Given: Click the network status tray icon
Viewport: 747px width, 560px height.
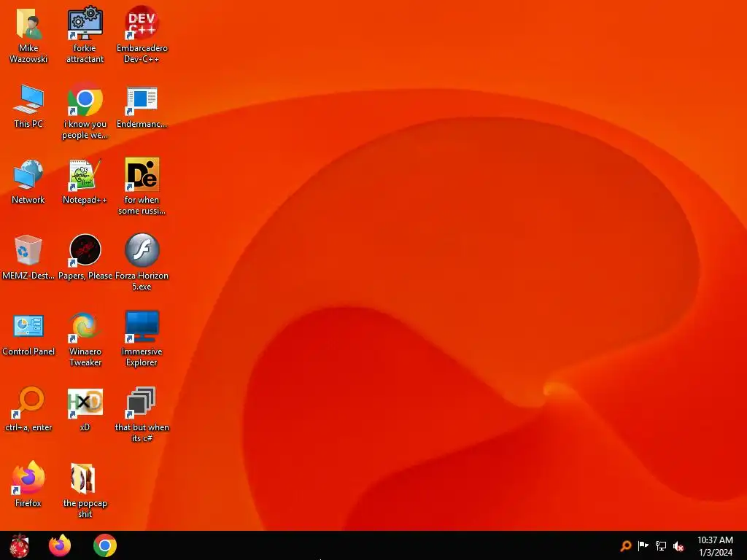Looking at the screenshot, I should [x=661, y=545].
